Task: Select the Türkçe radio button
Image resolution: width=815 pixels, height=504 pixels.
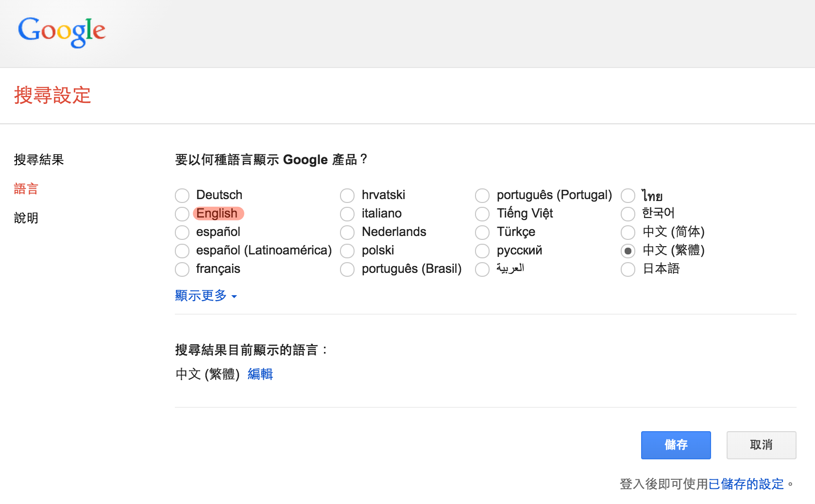Action: pyautogui.click(x=482, y=233)
